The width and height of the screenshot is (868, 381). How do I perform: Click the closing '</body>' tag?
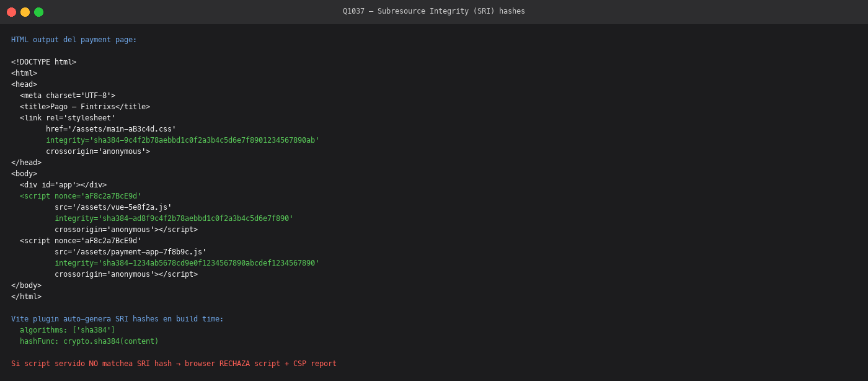tap(26, 285)
